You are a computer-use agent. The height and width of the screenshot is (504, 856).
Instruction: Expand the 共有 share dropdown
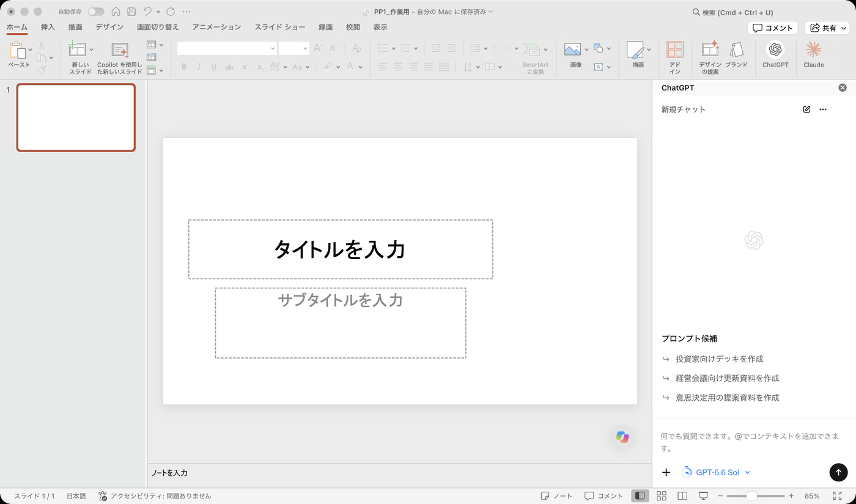(x=844, y=28)
